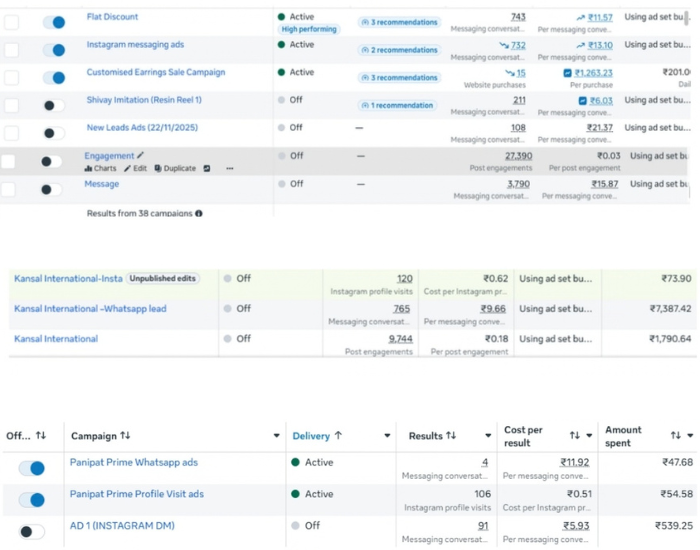Open New Leads Ads (22/11/2025) campaign
Image resolution: width=700 pixels, height=550 pixels.
142,128
